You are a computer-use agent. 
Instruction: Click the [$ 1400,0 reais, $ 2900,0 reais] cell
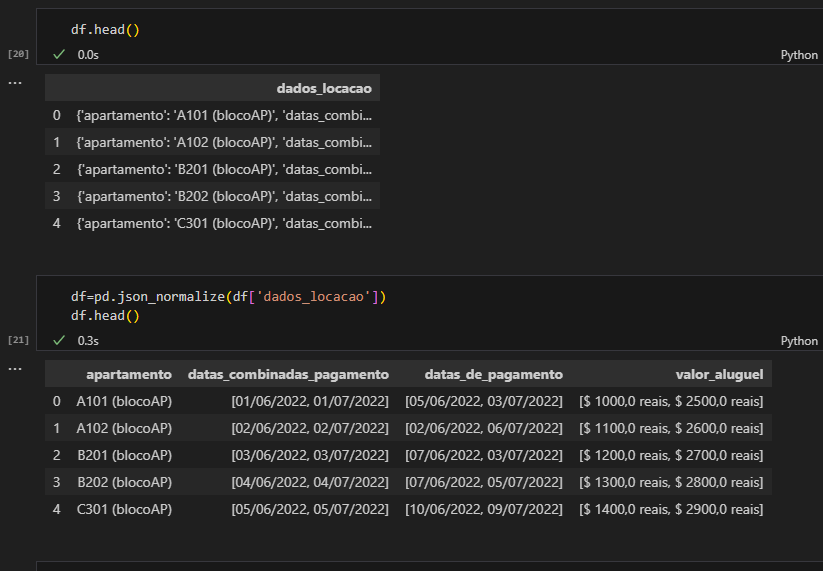pos(671,509)
